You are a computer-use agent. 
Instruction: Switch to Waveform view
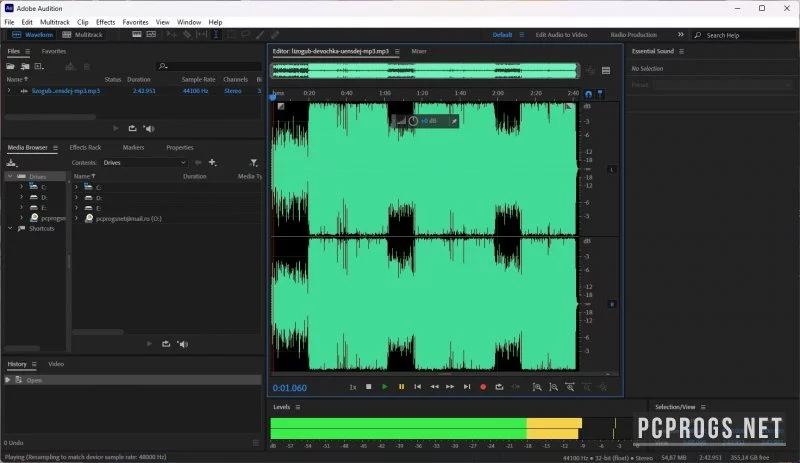click(33, 35)
